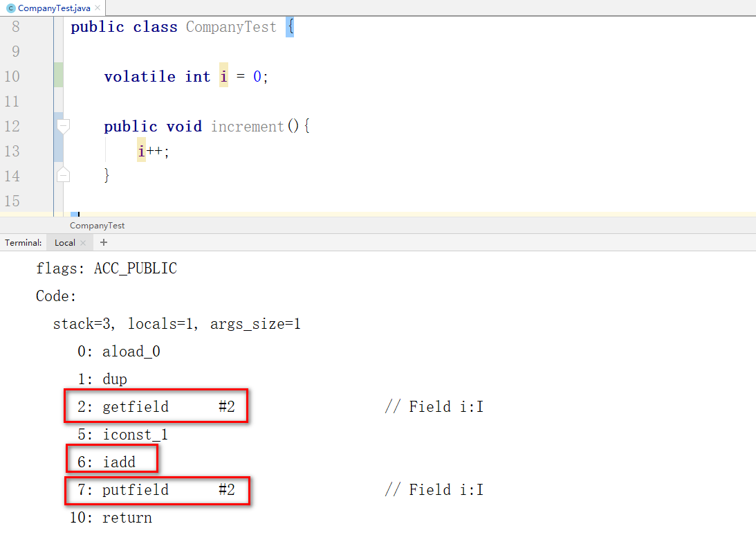756x533 pixels.
Task: Click the '10: return' instruction
Action: [x=111, y=518]
